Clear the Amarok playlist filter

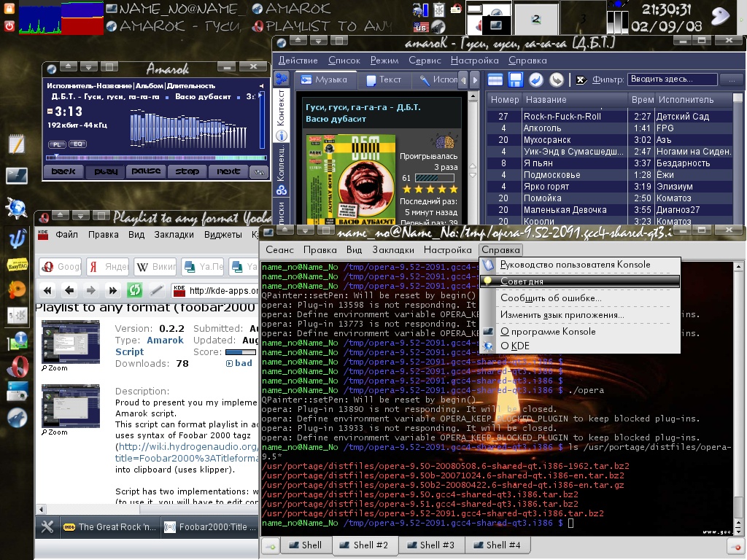coord(581,79)
